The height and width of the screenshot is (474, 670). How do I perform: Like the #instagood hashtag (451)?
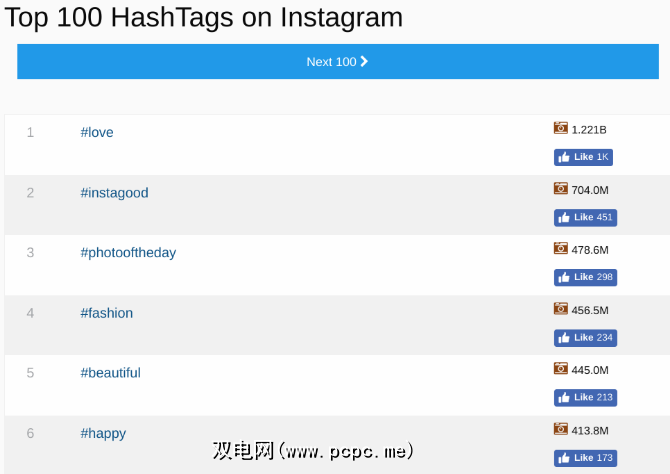(x=585, y=217)
